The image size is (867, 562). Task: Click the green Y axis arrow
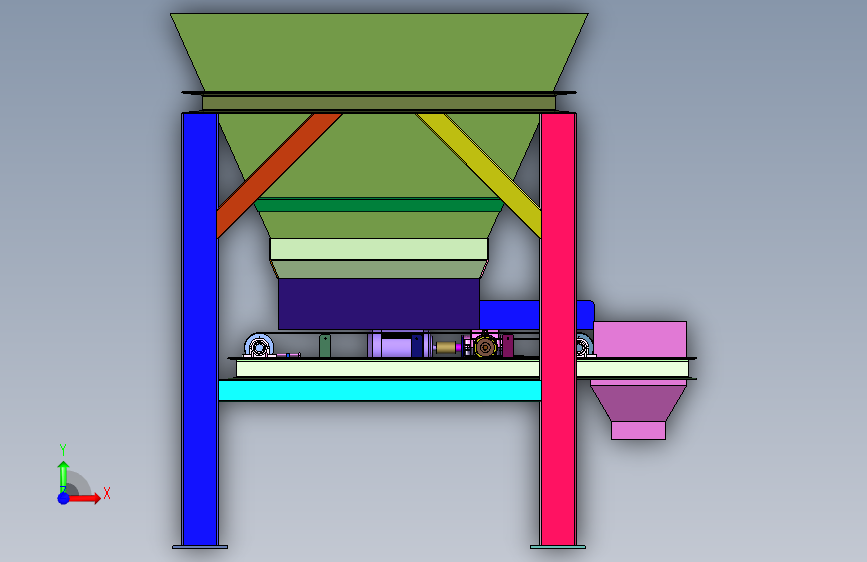[x=63, y=476]
